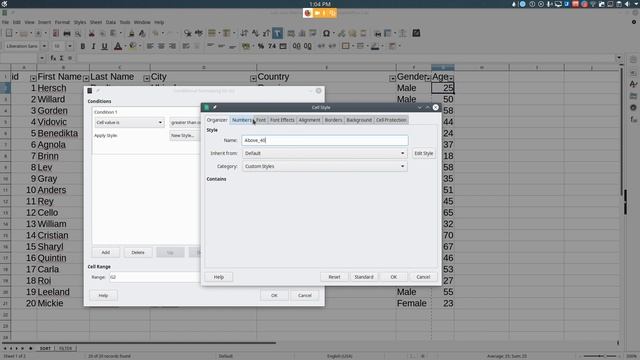640x360 pixels.
Task: Click the Standard button
Action: tap(364, 277)
